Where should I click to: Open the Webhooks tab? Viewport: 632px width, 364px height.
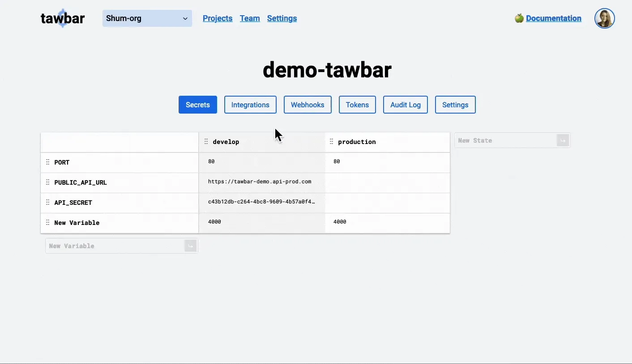(x=307, y=105)
